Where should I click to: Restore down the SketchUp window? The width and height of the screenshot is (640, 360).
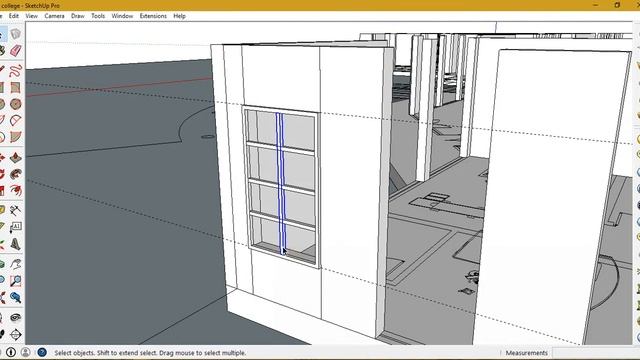tap(617, 5)
